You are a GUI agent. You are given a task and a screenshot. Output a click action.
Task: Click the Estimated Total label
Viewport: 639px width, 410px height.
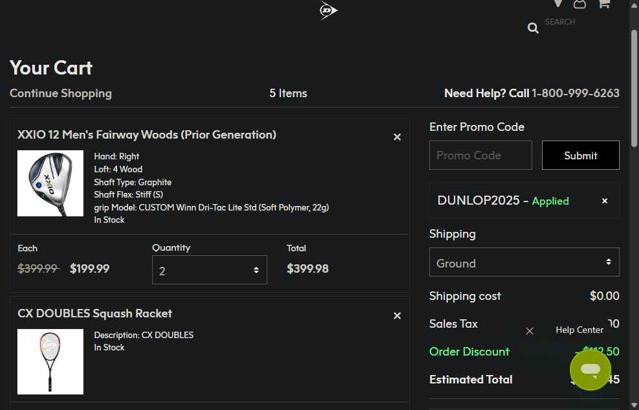[x=471, y=379]
